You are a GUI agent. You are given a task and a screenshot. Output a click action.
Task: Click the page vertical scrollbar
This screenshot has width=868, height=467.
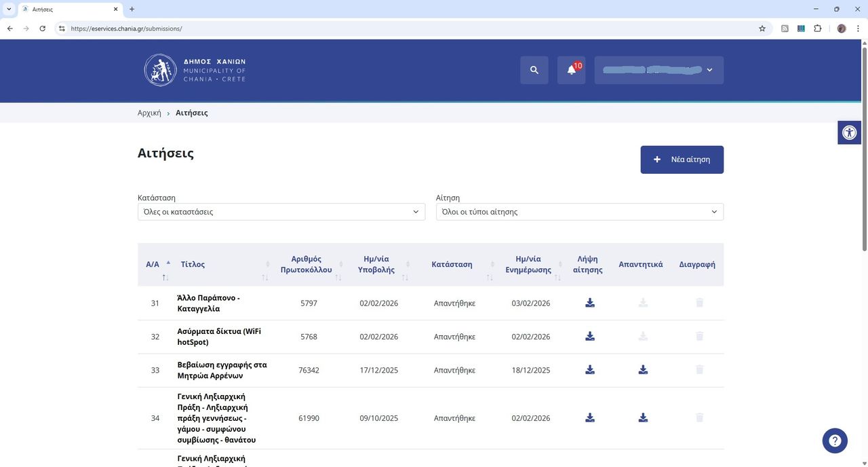864,251
